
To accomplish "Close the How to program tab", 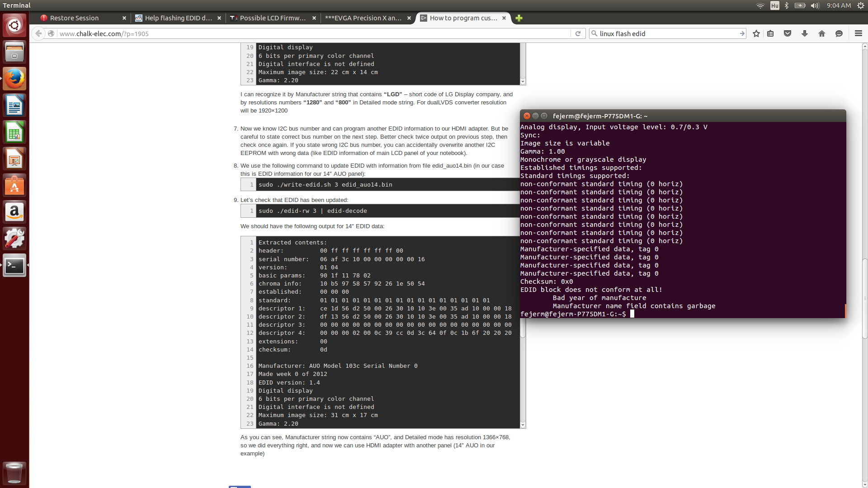I will click(x=504, y=18).
